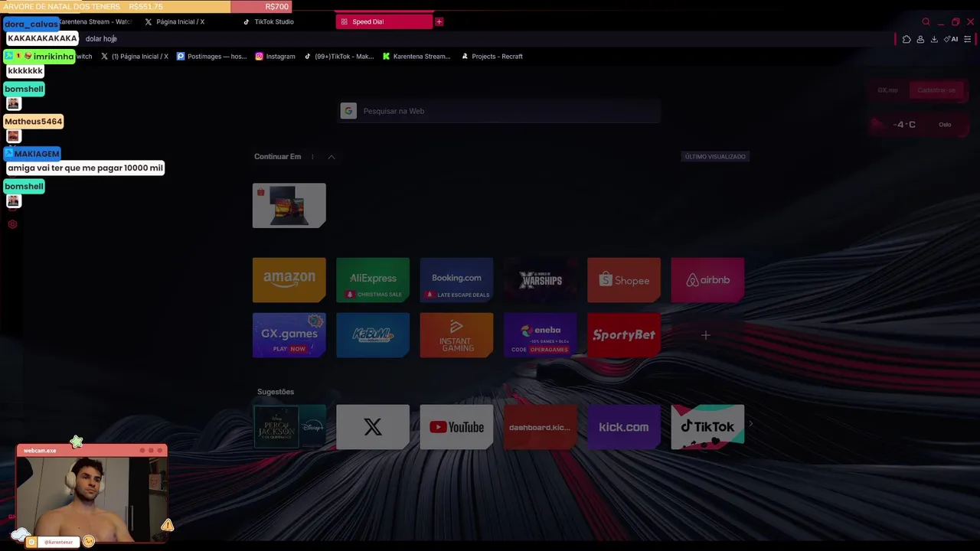Click the webcam.exe overlay title
The height and width of the screenshot is (551, 980).
(x=40, y=451)
